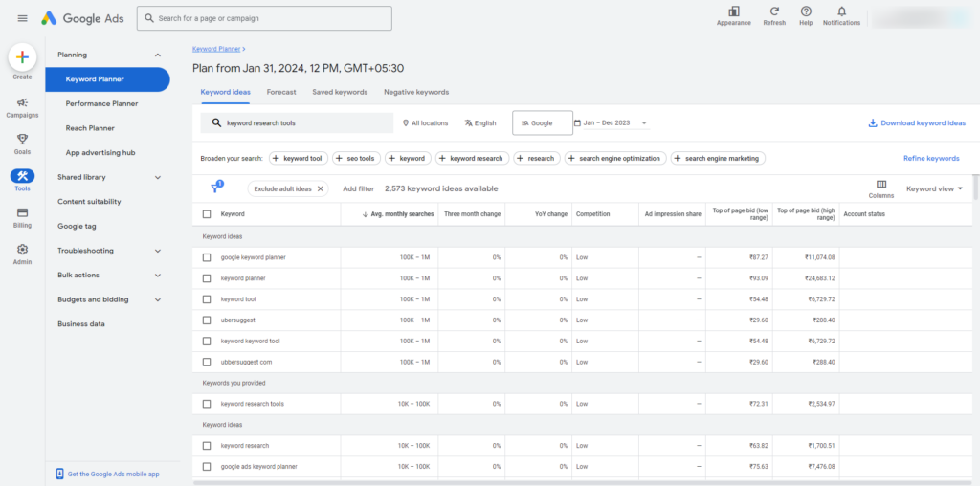The height and width of the screenshot is (486, 980).
Task: Select the Keyword ideas tab
Action: click(x=226, y=92)
